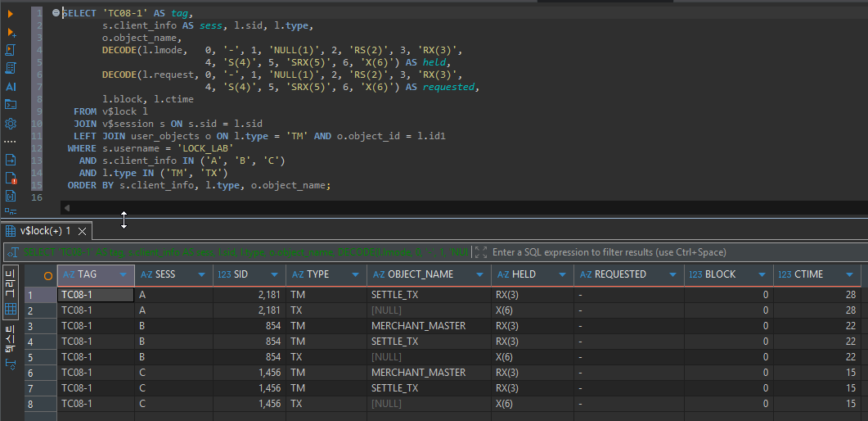Image resolution: width=868 pixels, height=421 pixels.
Task: Click v$session in the JOIN line
Action: click(127, 124)
